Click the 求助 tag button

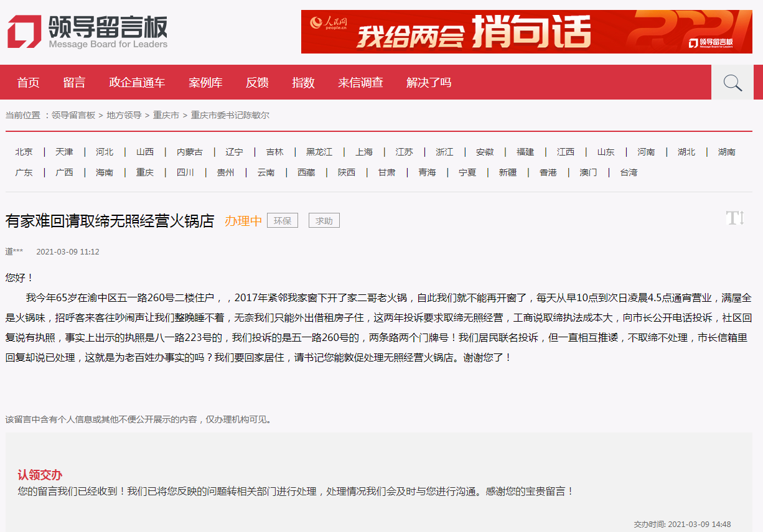[324, 220]
